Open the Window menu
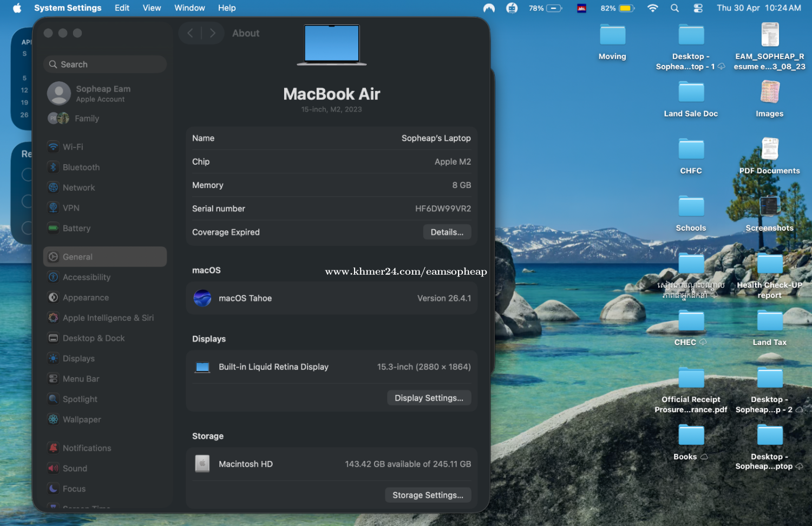812x526 pixels. pyautogui.click(x=189, y=8)
